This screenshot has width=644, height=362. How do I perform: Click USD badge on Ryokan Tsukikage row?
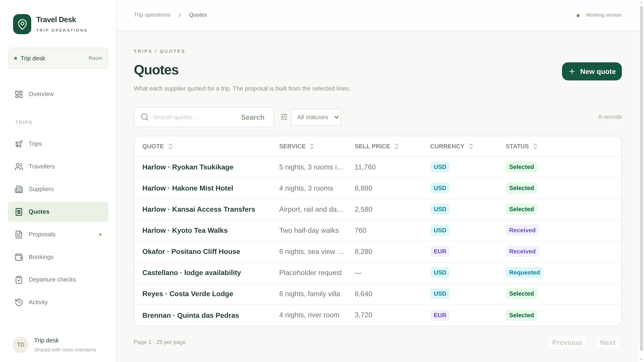pyautogui.click(x=440, y=167)
